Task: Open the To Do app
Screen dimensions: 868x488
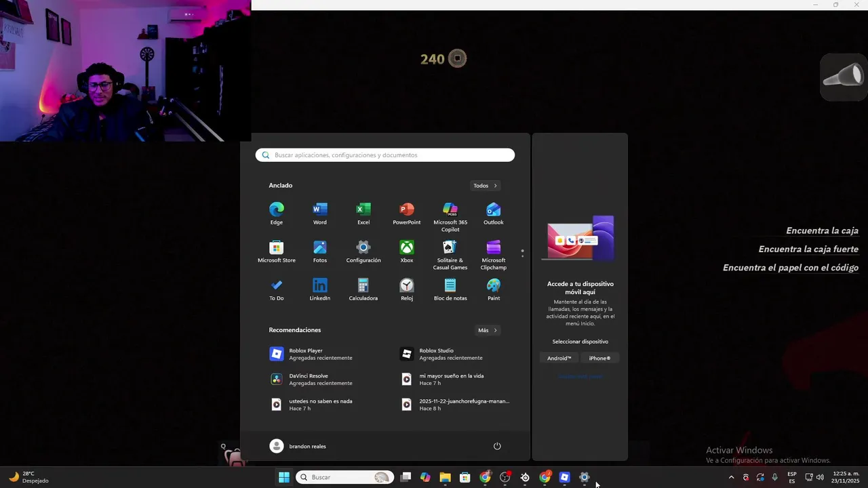Action: [x=276, y=289]
